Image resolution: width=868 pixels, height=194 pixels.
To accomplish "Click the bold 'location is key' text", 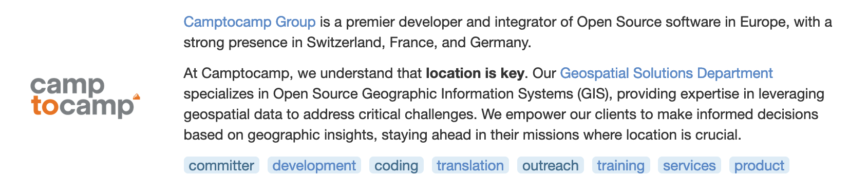I will tap(475, 73).
